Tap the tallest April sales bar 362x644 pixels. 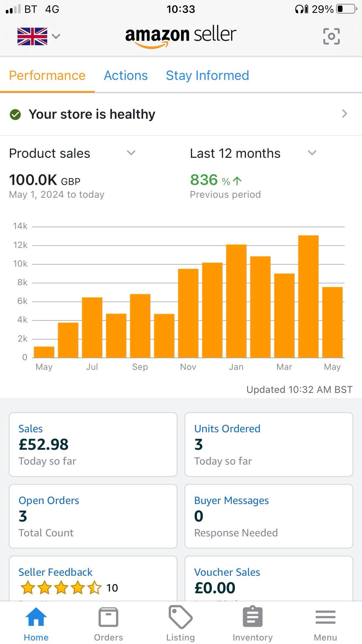tap(308, 297)
